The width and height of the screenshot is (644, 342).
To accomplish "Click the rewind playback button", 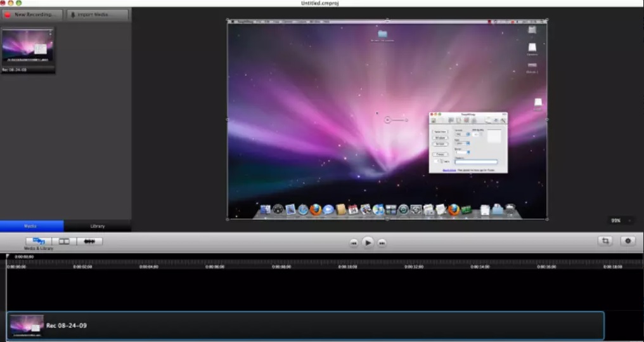I will click(354, 244).
